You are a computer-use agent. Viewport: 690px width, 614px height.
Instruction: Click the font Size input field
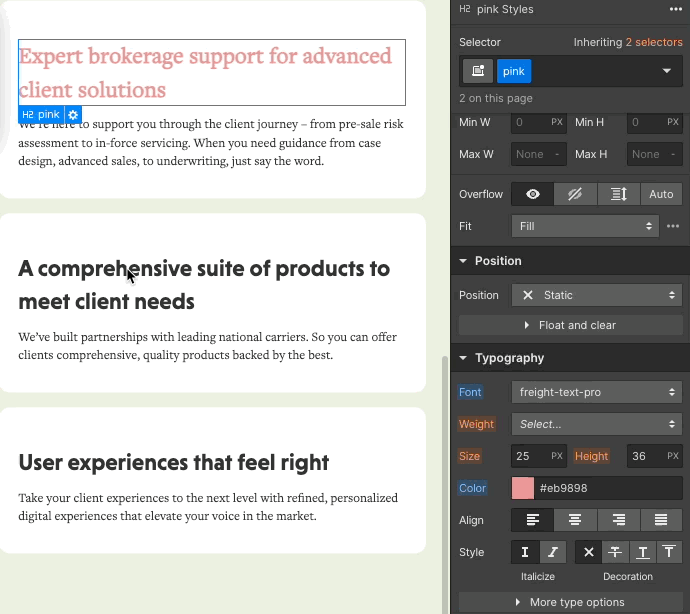531,456
